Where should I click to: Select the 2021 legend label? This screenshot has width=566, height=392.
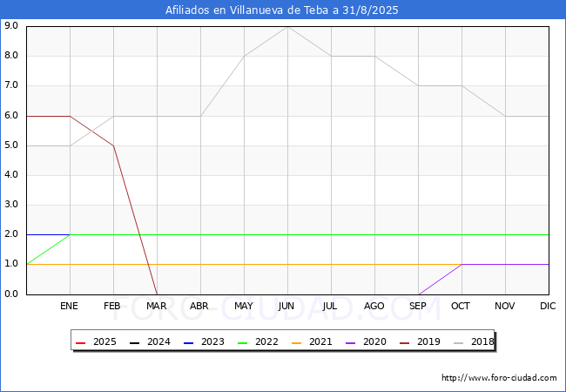320,341
